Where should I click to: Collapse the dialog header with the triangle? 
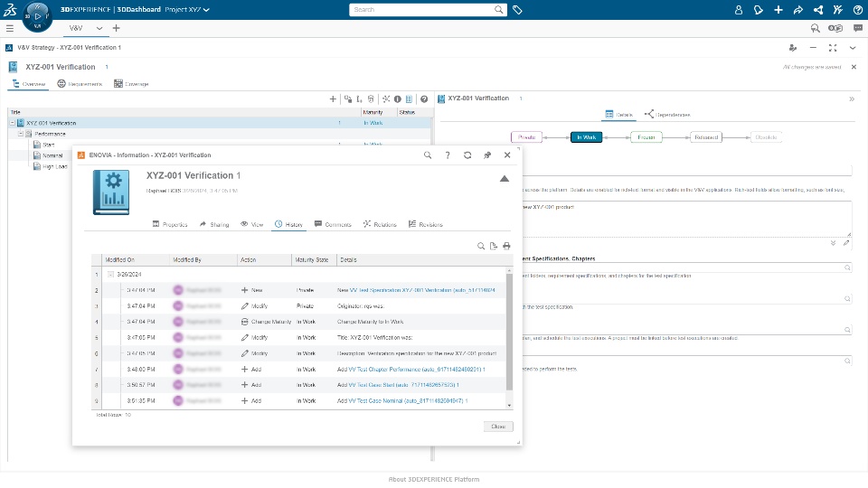click(x=505, y=179)
